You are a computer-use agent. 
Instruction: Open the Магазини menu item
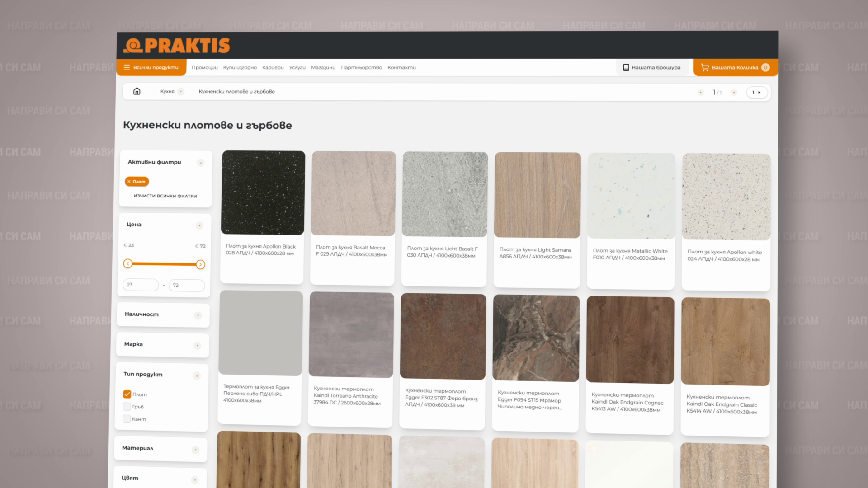pyautogui.click(x=323, y=67)
